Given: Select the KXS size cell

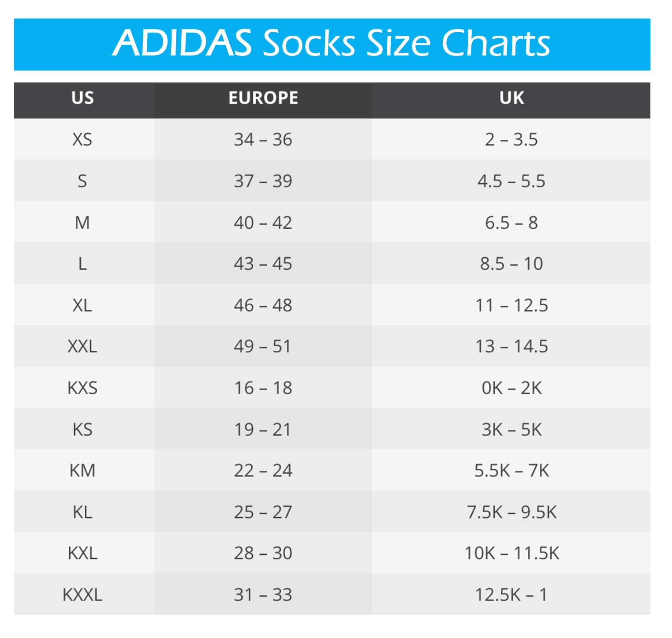Looking at the screenshot, I should coord(82,388).
